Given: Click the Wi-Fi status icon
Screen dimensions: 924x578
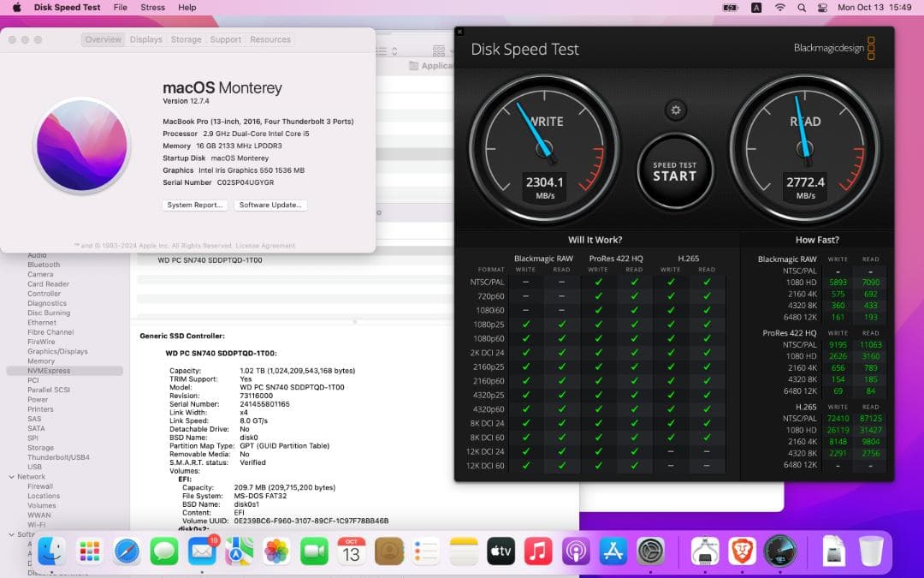Looking at the screenshot, I should 781,8.
